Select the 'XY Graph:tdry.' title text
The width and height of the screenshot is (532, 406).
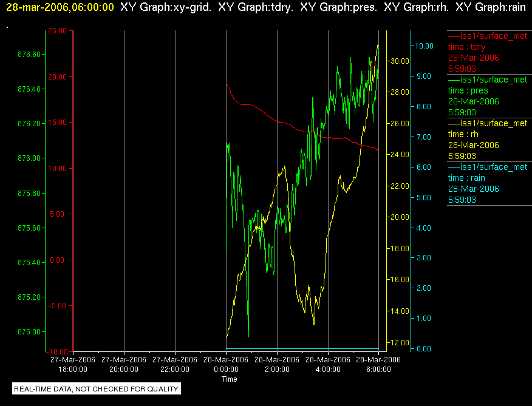click(256, 7)
